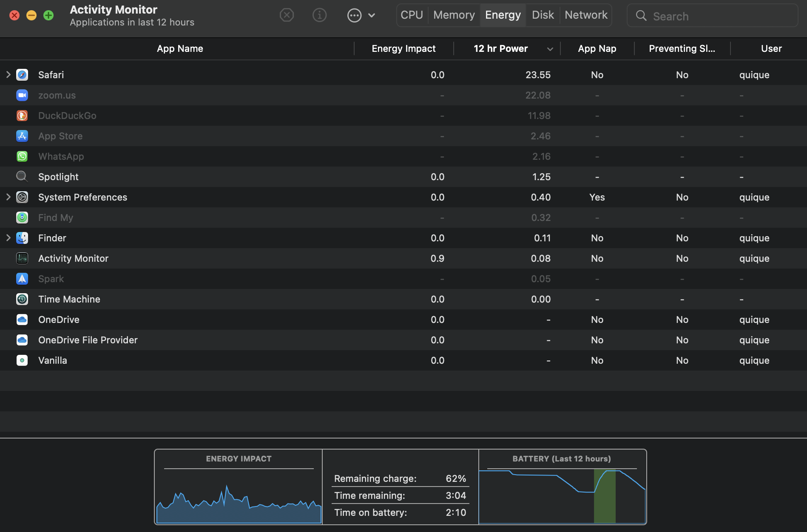Screen dimensions: 807x532
Task: Click the Find My app icon
Action: [22, 218]
